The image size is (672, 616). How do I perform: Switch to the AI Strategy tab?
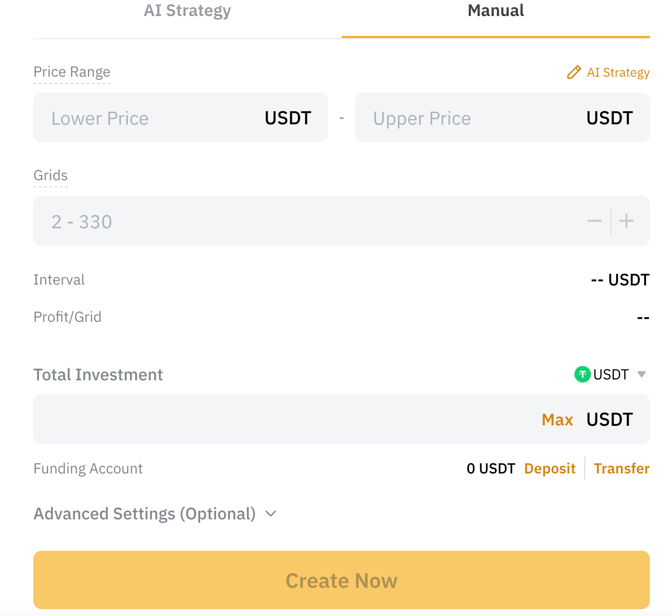[x=187, y=11]
